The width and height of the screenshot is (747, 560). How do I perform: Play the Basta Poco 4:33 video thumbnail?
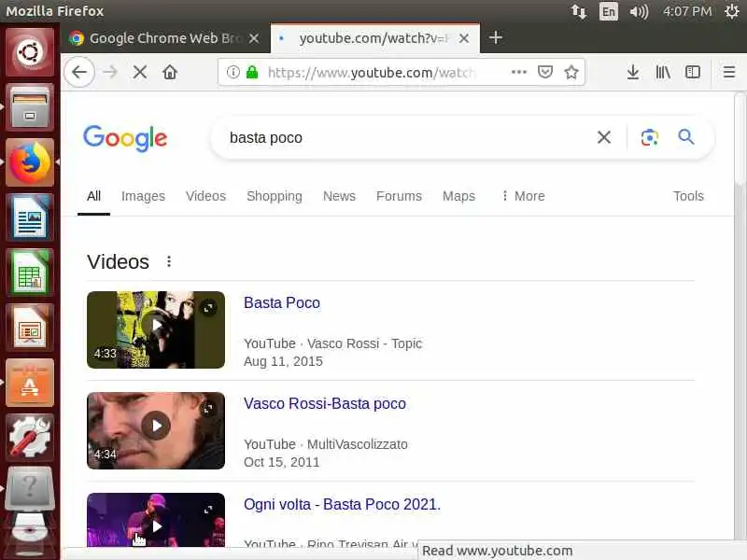coord(156,329)
